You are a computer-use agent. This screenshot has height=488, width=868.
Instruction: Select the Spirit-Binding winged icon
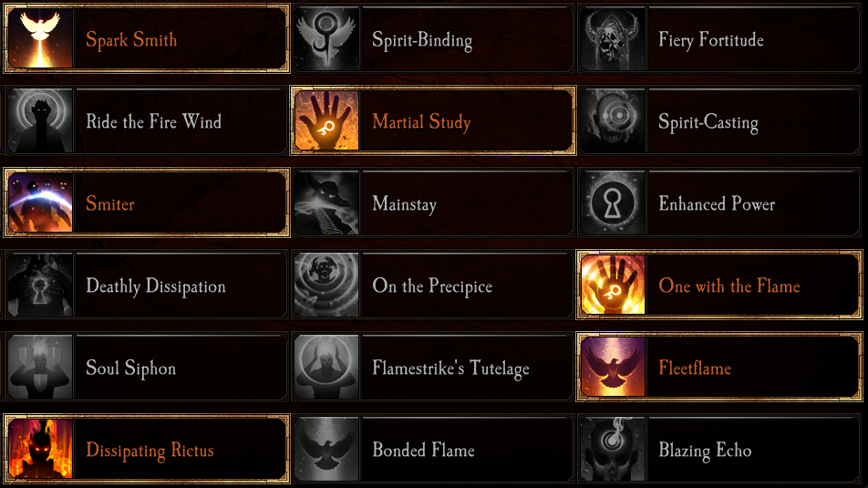point(326,39)
